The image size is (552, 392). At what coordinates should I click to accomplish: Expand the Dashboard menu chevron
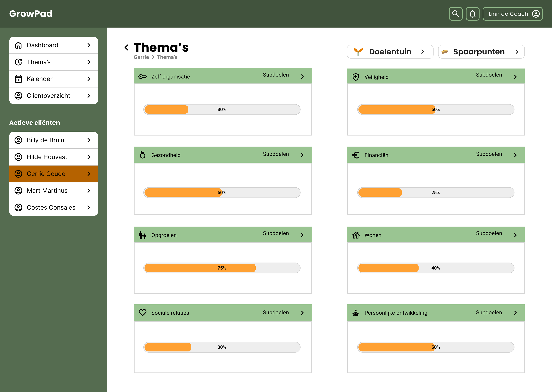click(89, 45)
